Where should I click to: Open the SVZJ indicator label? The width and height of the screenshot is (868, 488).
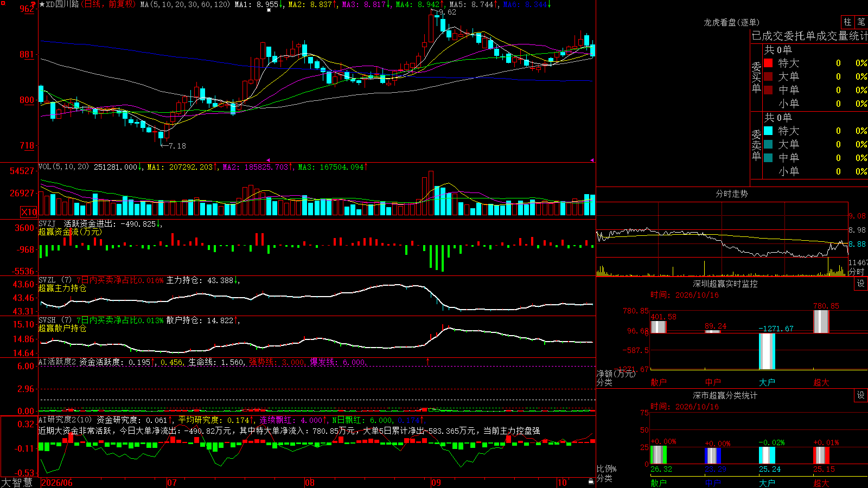pos(47,223)
